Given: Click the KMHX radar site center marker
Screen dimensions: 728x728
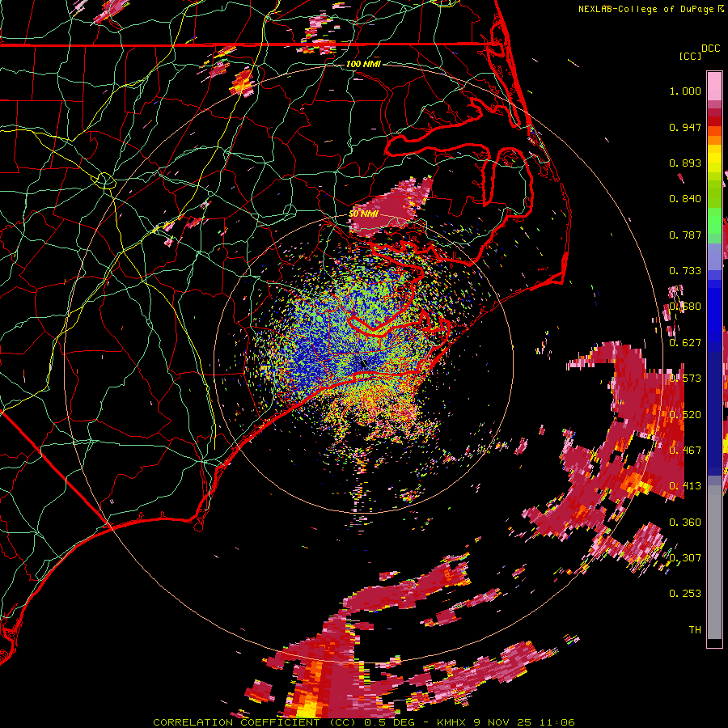Looking at the screenshot, I should pyautogui.click(x=363, y=364).
